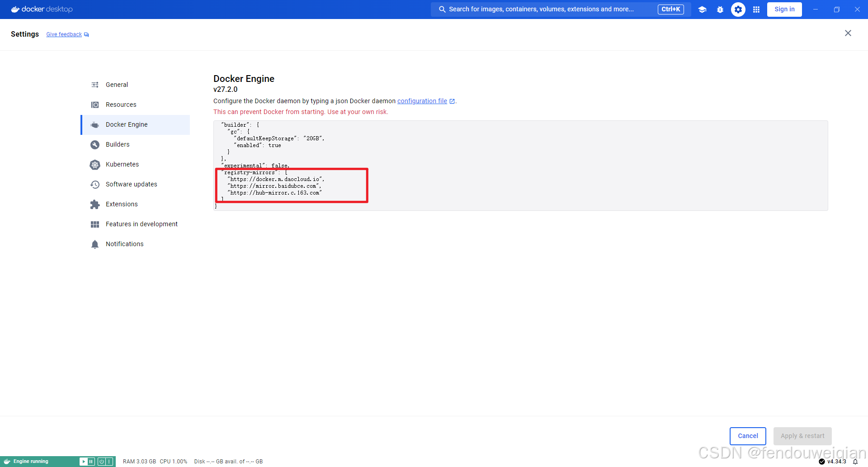Click the v4.34.3 version label

tap(837, 462)
